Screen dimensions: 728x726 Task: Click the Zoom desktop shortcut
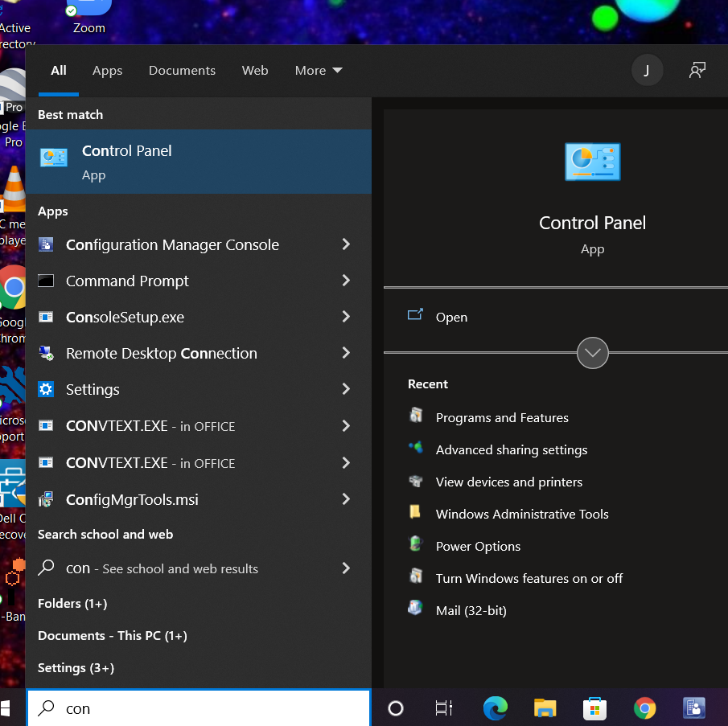(x=88, y=18)
